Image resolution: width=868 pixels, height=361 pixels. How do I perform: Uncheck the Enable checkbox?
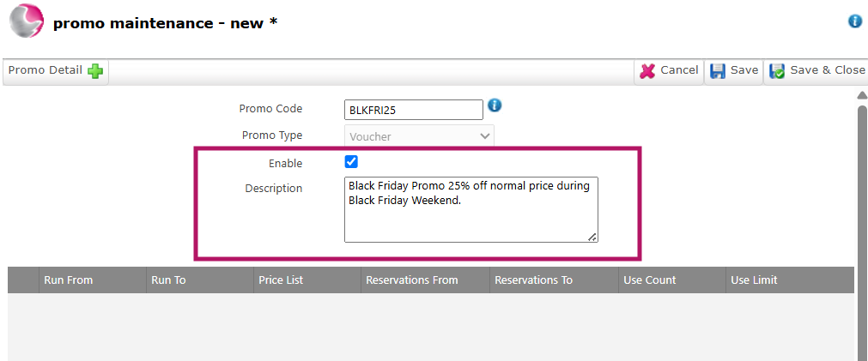point(351,161)
